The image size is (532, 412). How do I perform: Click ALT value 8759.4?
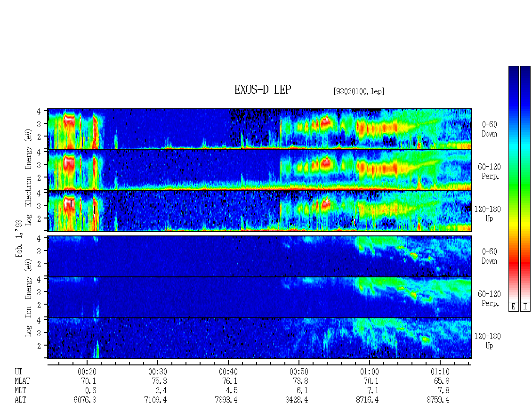click(438, 400)
